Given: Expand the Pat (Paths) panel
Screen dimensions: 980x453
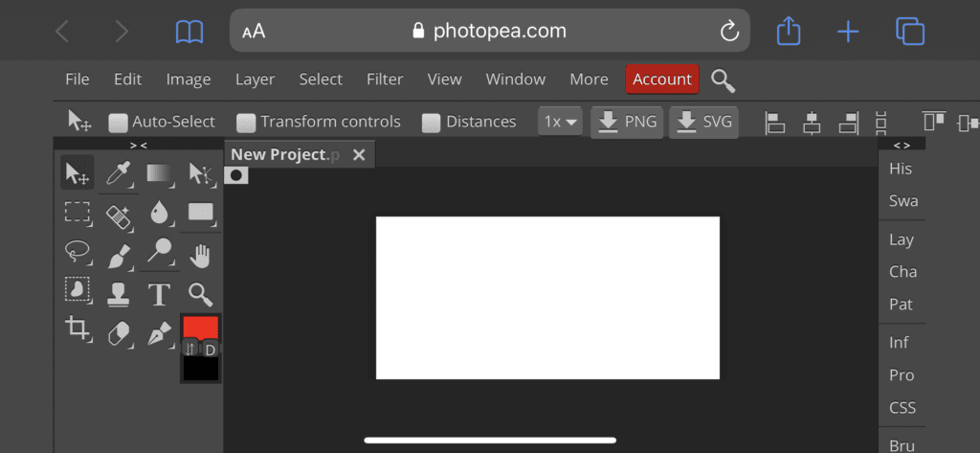Looking at the screenshot, I should tap(901, 305).
